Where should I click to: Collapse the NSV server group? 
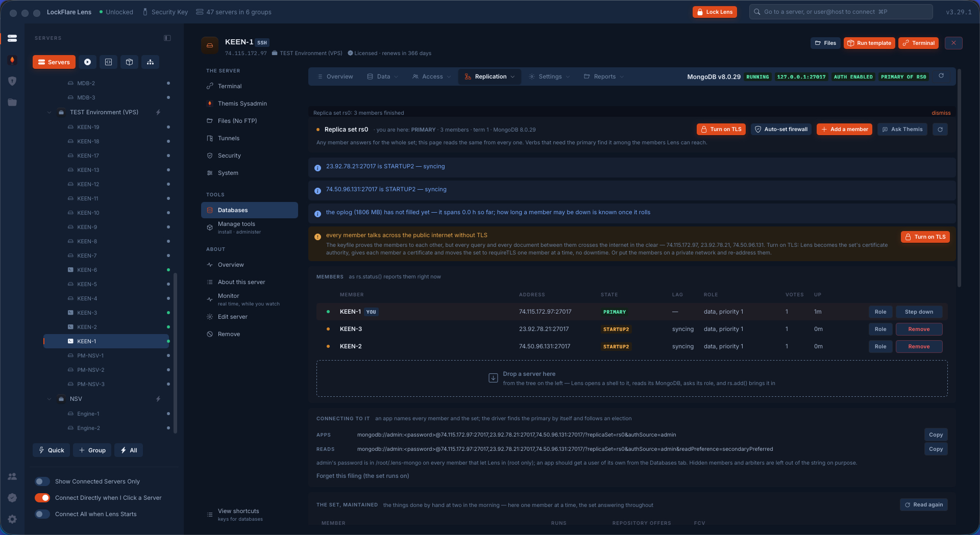pos(49,399)
